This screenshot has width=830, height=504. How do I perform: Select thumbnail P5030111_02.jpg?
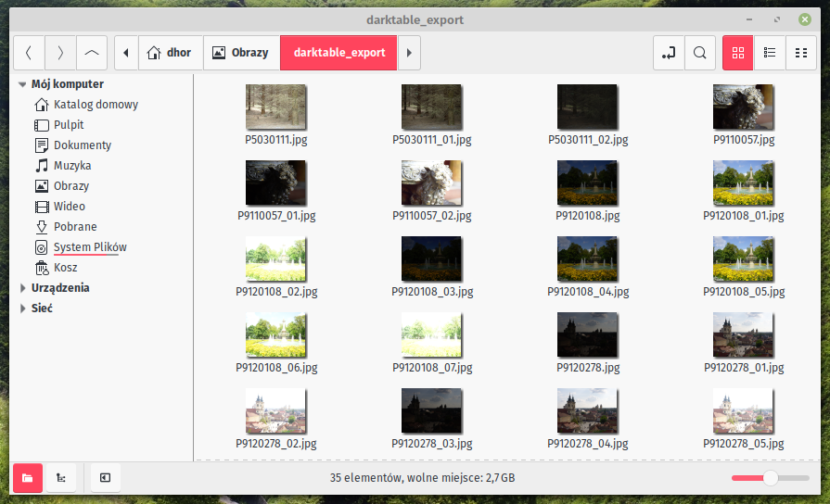588,107
